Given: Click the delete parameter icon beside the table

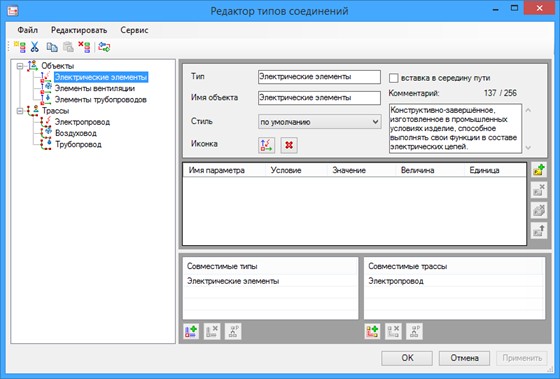Looking at the screenshot, I should [x=539, y=190].
